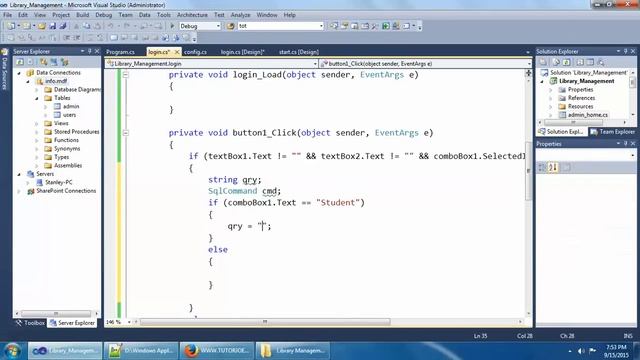
Task: Click the Alphabetical sort icon in Properties panel
Action: tap(553, 167)
